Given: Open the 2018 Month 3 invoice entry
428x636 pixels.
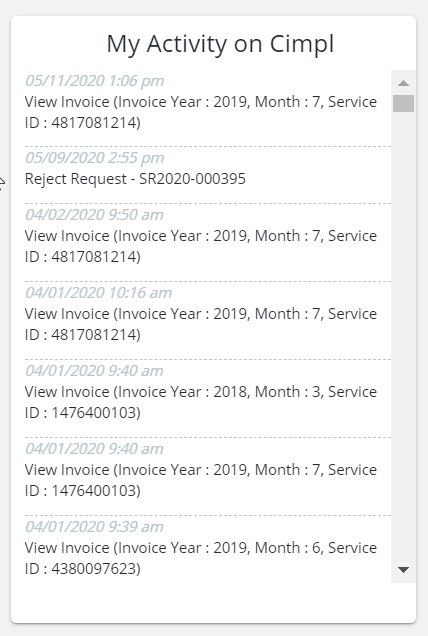Looking at the screenshot, I should (x=201, y=402).
